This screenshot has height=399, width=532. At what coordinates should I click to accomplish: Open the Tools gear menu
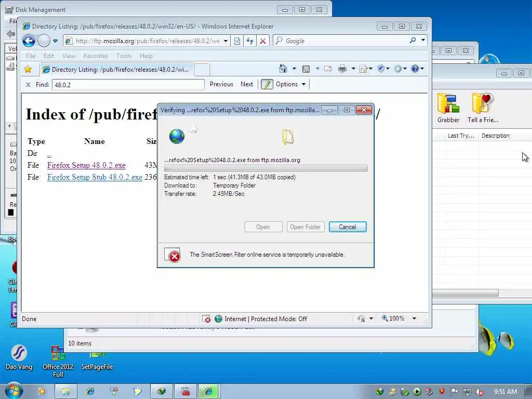[x=400, y=69]
